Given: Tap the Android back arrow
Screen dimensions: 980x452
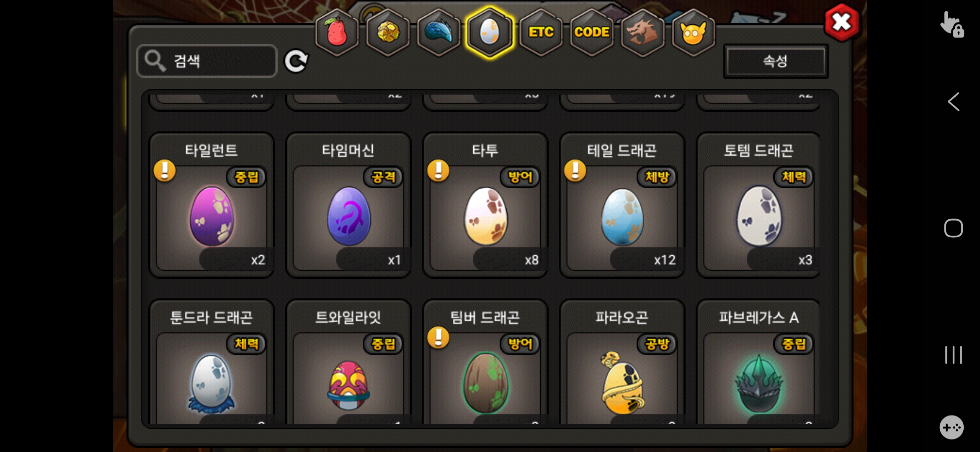Looking at the screenshot, I should [x=954, y=102].
